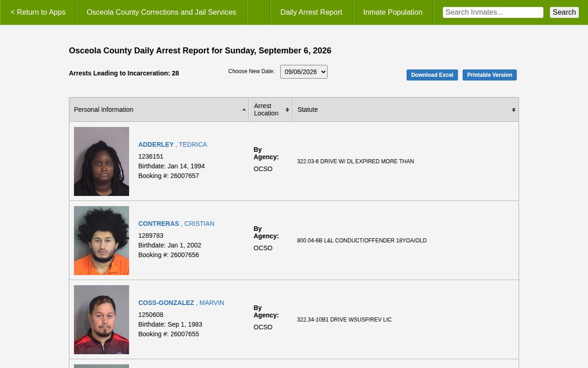588x368 pixels.
Task: Sort by Personal Information column arrow
Action: click(244, 109)
